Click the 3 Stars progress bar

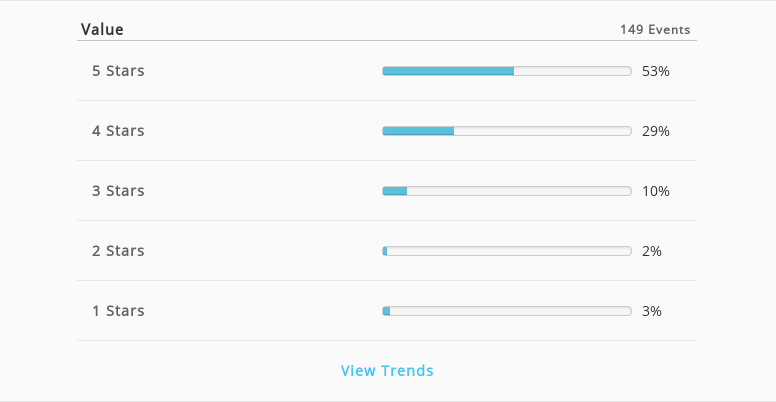pyautogui.click(x=507, y=191)
